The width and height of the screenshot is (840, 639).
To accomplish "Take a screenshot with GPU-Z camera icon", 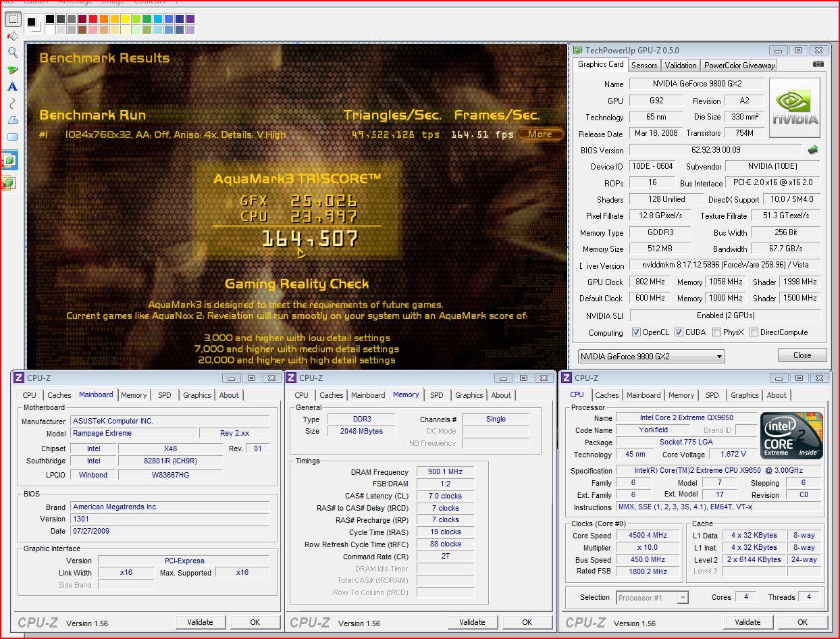I will (x=818, y=64).
